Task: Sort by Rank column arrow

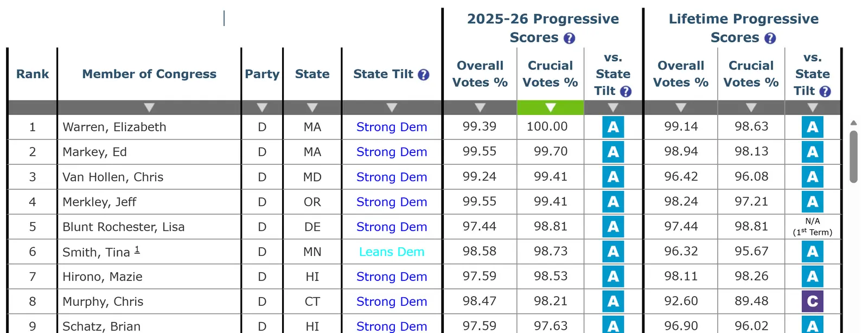Action: pos(33,107)
